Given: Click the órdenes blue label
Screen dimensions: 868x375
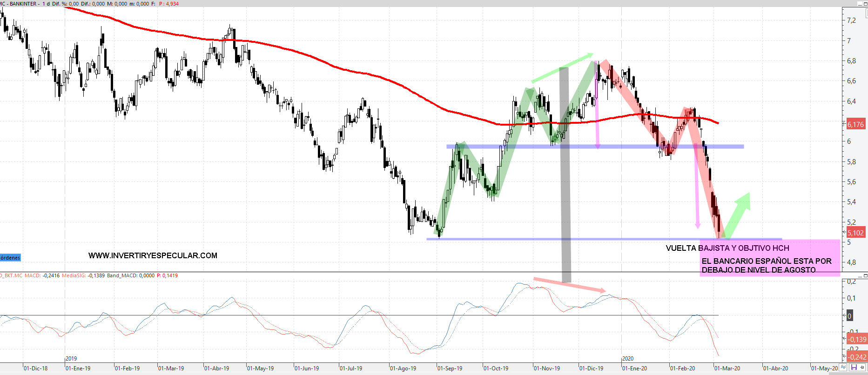Looking at the screenshot, I should pyautogui.click(x=10, y=258).
